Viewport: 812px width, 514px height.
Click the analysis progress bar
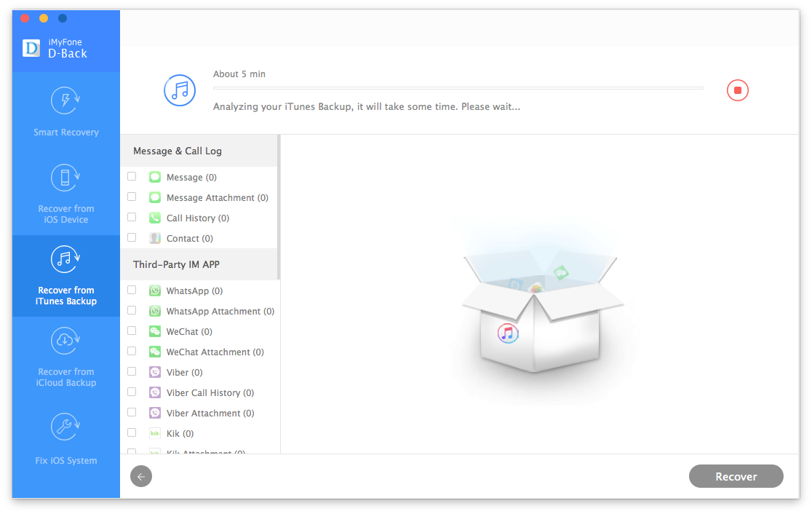tap(458, 88)
